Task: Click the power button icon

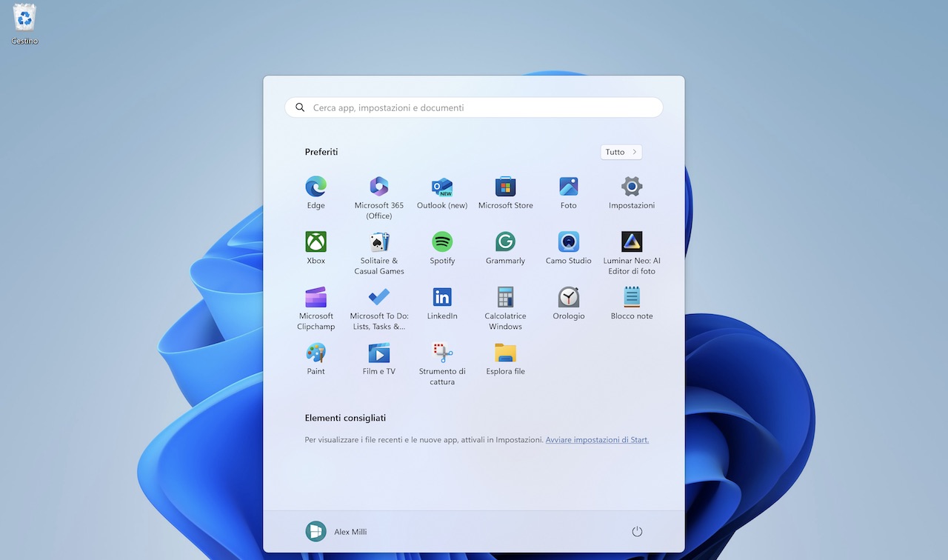Action: (637, 532)
